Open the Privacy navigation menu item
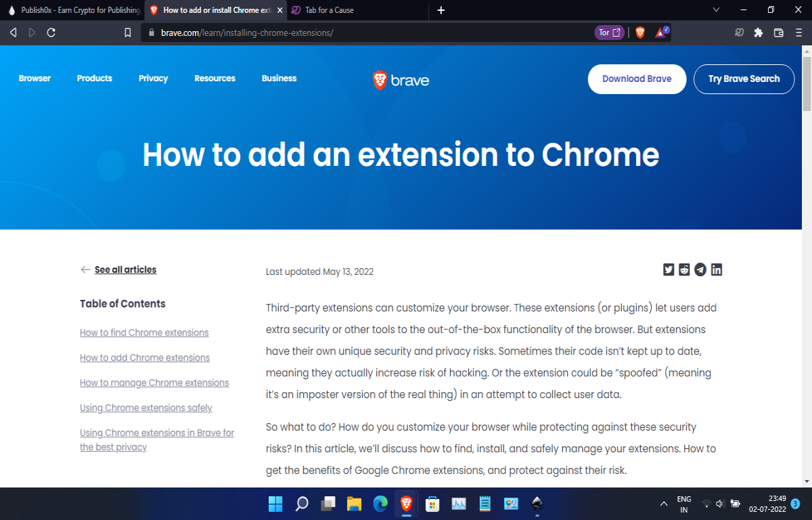The image size is (812, 520). [153, 79]
